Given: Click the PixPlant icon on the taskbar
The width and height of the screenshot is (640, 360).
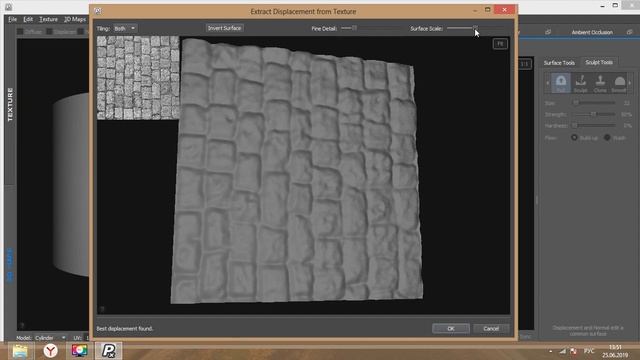Looking at the screenshot, I should [109, 351].
